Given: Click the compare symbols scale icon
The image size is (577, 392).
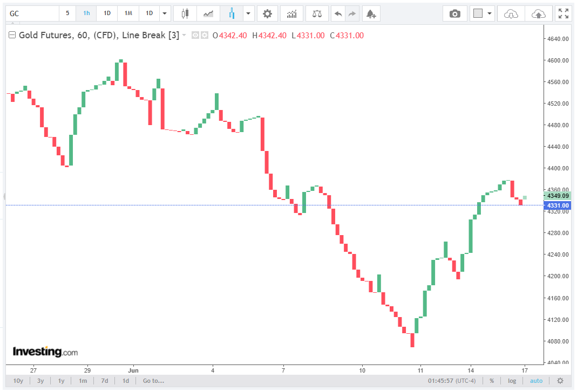Looking at the screenshot, I should (317, 14).
